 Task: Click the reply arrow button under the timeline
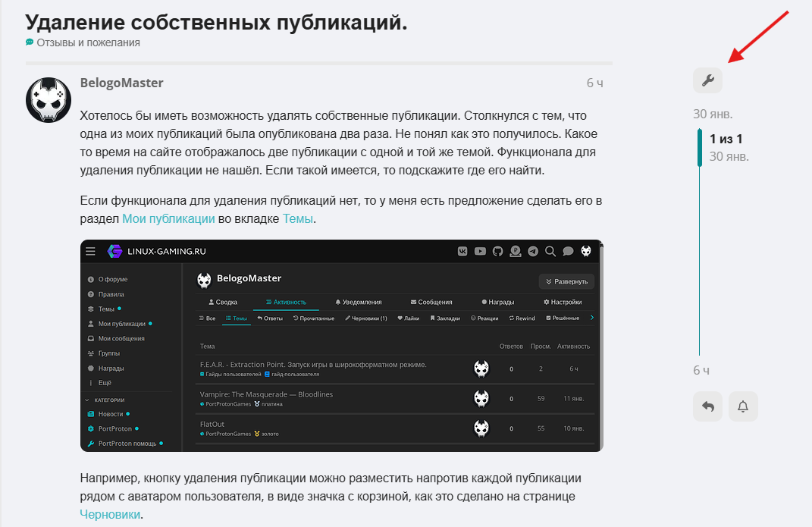tap(707, 406)
